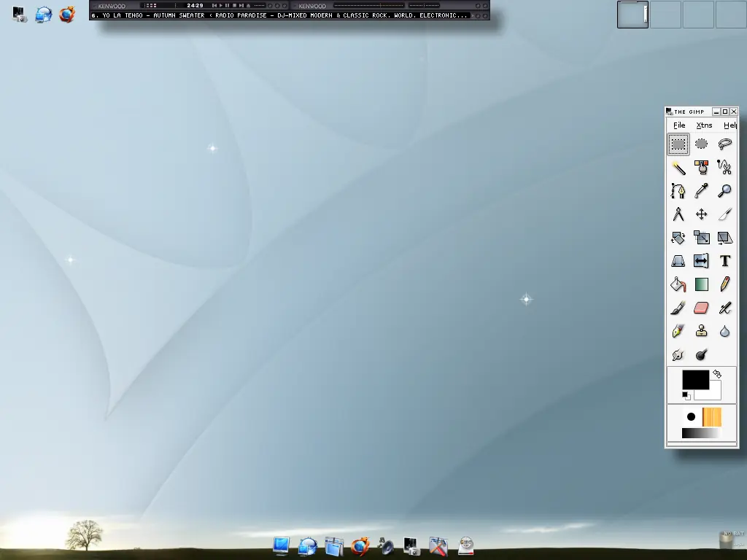Select the Measure compass tool
The height and width of the screenshot is (560, 747).
tap(678, 214)
